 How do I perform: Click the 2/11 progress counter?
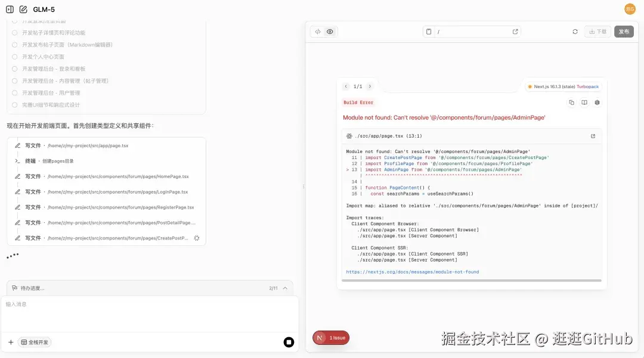click(x=273, y=288)
